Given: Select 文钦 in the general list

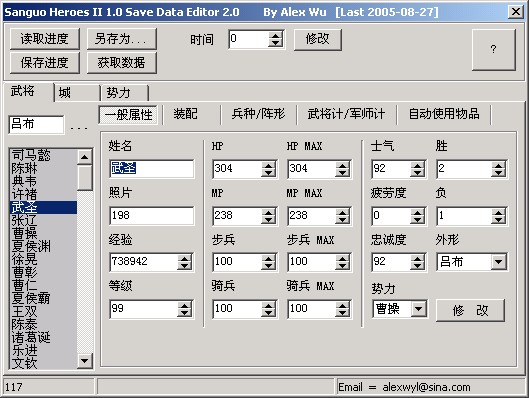Looking at the screenshot, I should [x=44, y=363].
